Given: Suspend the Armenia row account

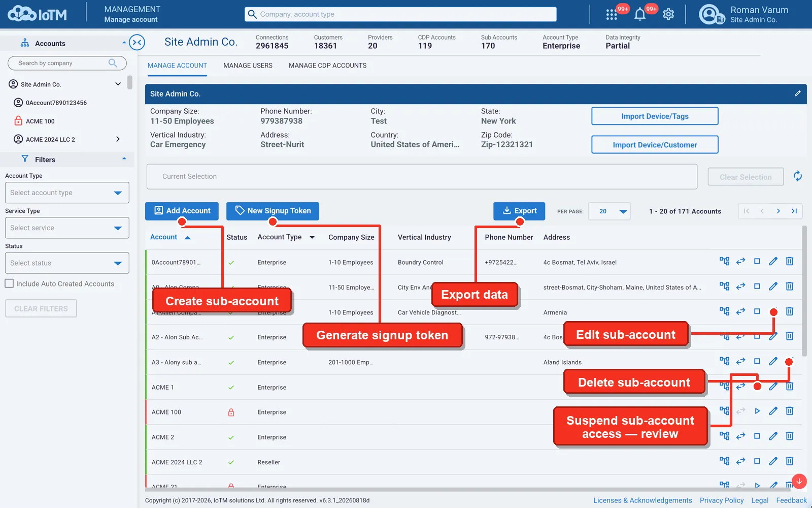Looking at the screenshot, I should click(x=757, y=311).
